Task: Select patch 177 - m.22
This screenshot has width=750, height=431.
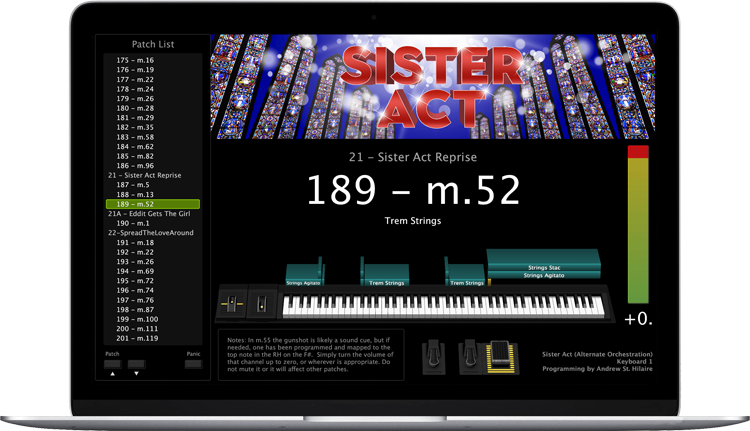Action: coord(135,79)
